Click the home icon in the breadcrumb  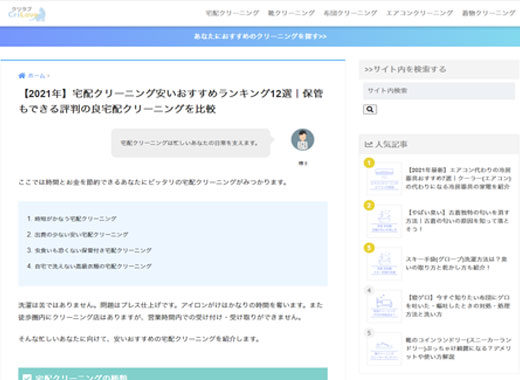click(22, 76)
